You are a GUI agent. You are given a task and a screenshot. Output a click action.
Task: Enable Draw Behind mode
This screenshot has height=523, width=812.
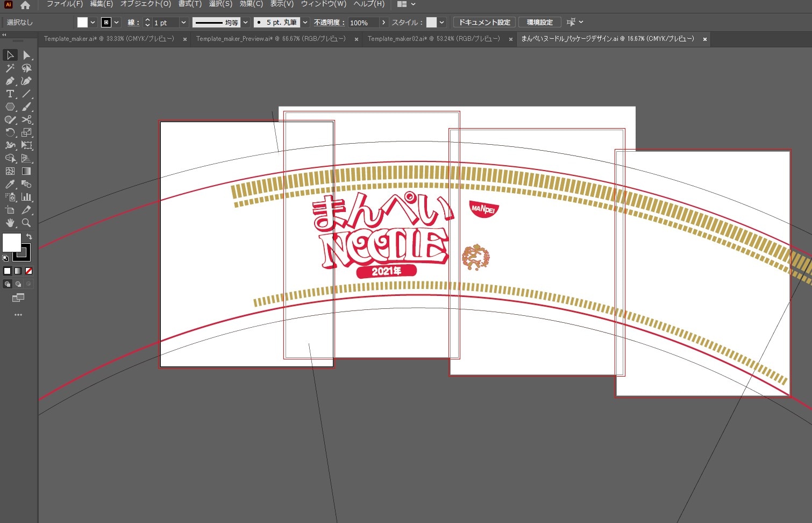[x=18, y=284]
